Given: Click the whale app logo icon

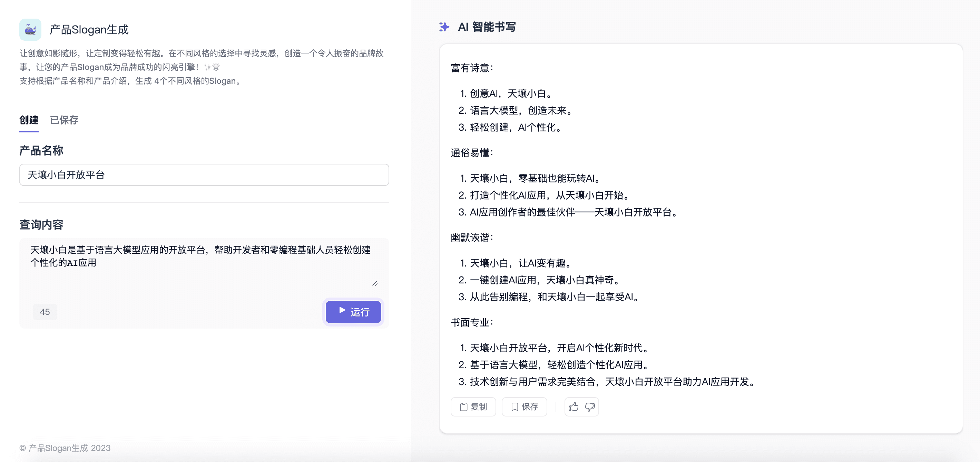Looking at the screenshot, I should pyautogui.click(x=30, y=30).
